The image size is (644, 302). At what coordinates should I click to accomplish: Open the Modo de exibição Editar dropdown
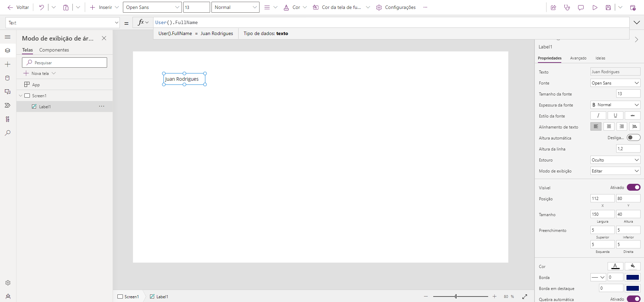pos(615,171)
